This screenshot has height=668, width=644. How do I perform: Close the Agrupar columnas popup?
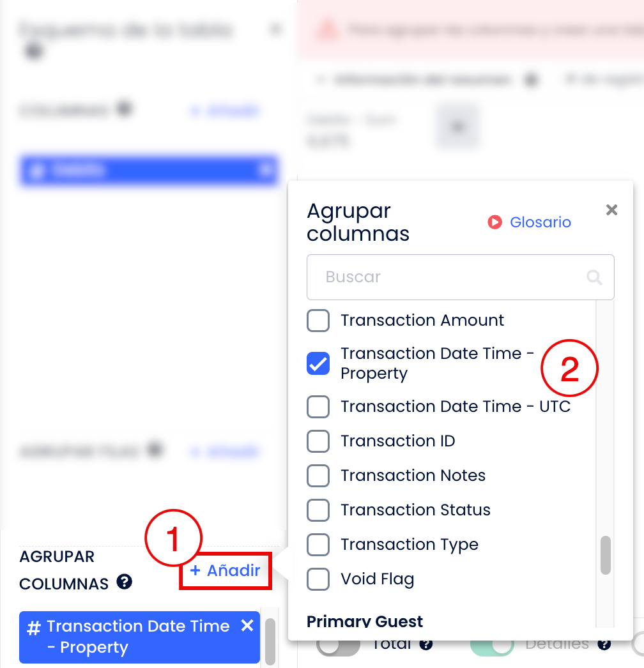(x=611, y=209)
